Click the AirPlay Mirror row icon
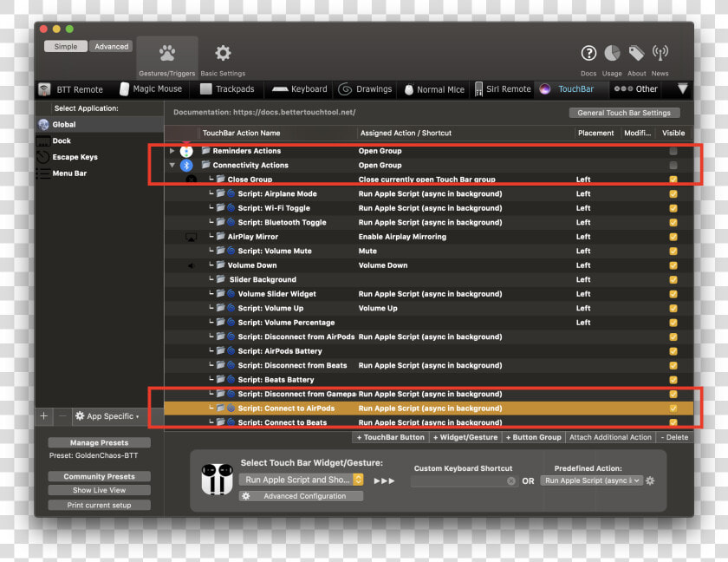 192,237
